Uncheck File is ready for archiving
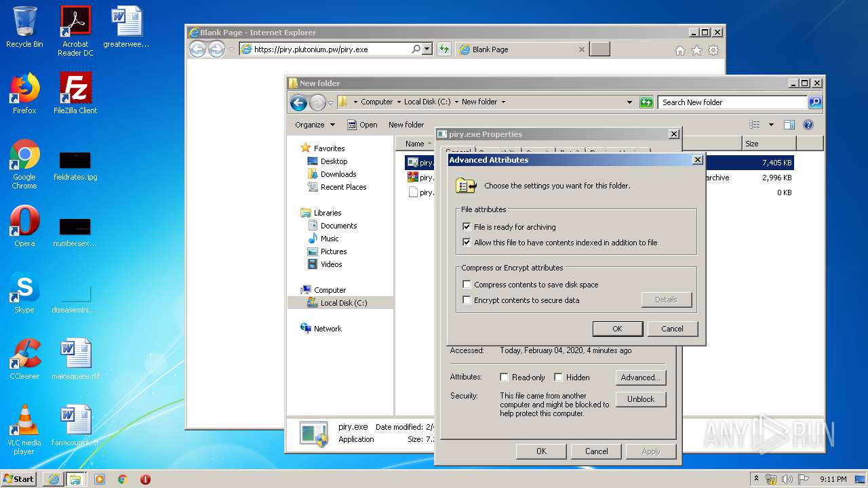 467,227
